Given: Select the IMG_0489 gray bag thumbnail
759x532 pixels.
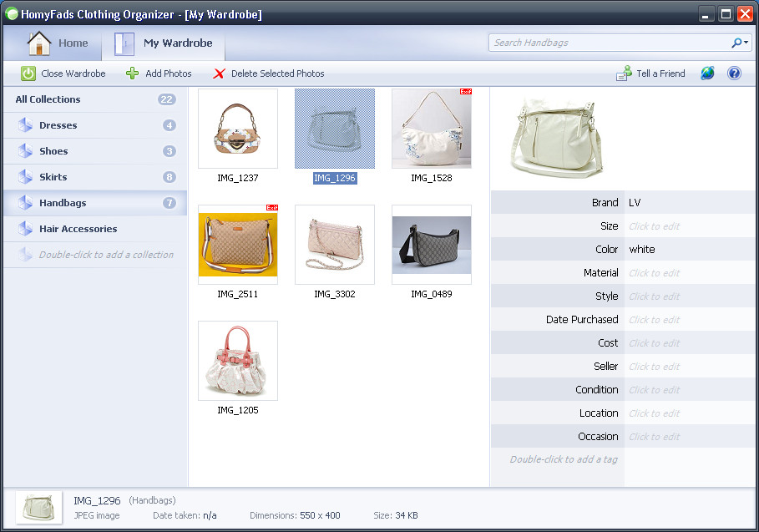Looking at the screenshot, I should [x=432, y=245].
